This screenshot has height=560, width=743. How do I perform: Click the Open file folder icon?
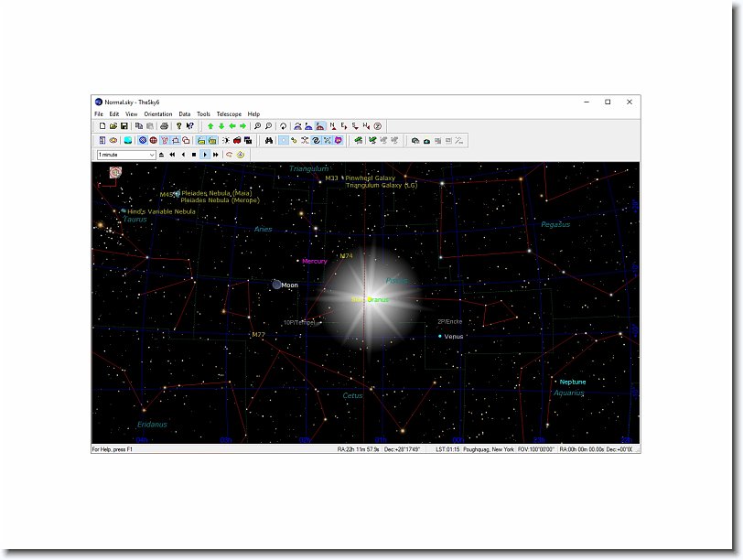pyautogui.click(x=113, y=126)
